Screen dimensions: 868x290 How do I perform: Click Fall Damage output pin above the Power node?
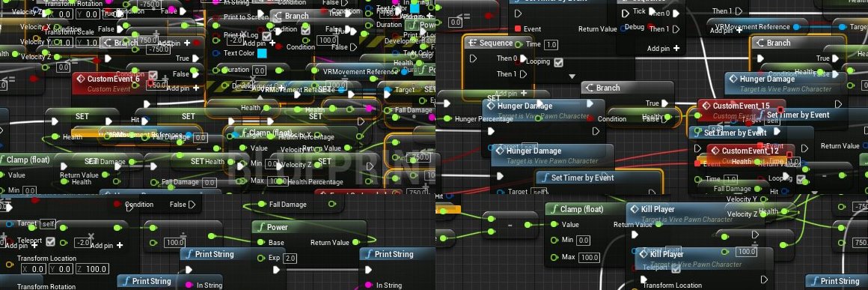point(331,204)
